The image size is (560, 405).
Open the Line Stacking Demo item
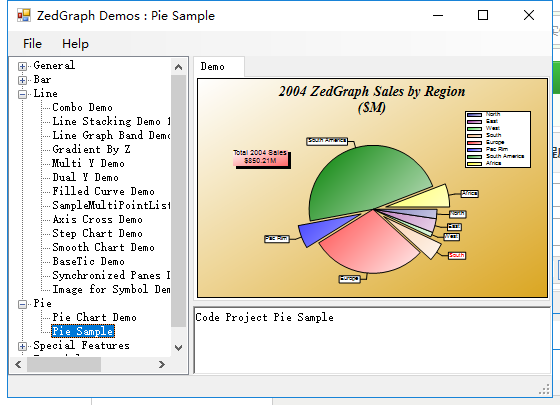111,121
